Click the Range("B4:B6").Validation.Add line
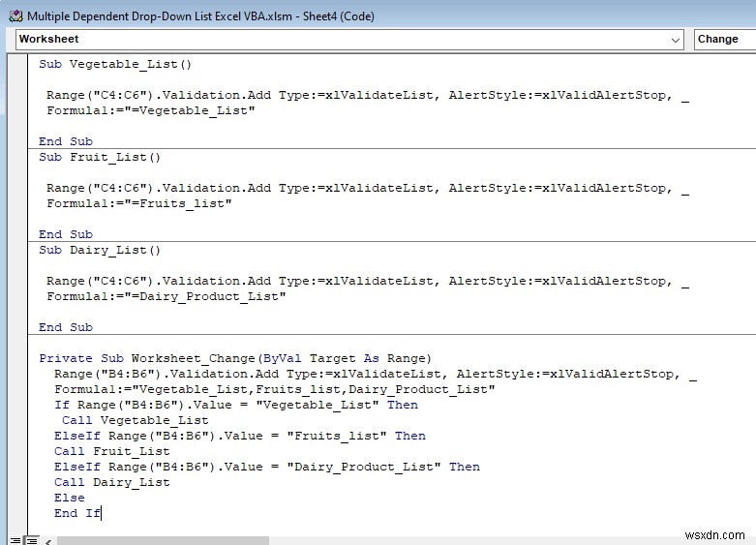This screenshot has width=756, height=545. tap(376, 374)
